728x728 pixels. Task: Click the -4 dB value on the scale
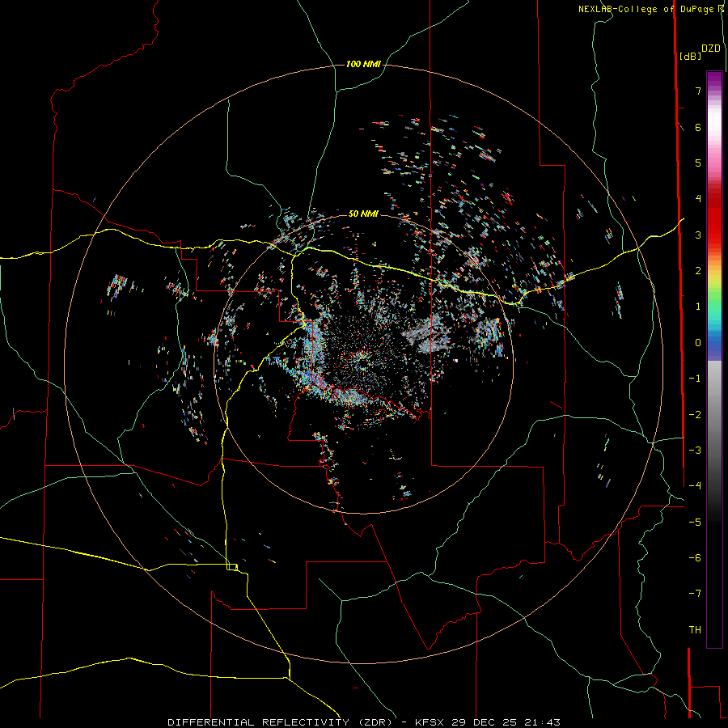coord(695,486)
